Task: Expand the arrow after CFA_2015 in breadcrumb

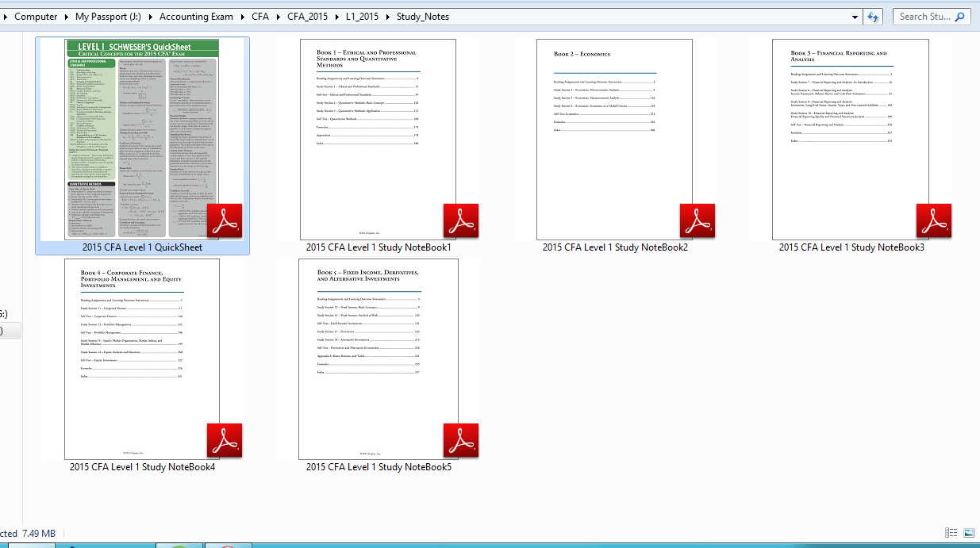Action: pos(337,17)
